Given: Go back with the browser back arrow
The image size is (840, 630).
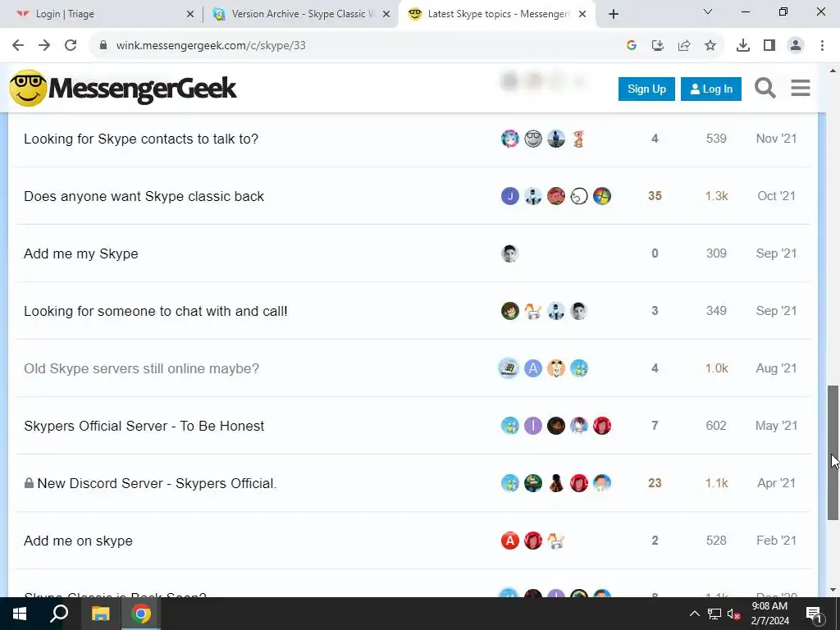Looking at the screenshot, I should coord(18,46).
